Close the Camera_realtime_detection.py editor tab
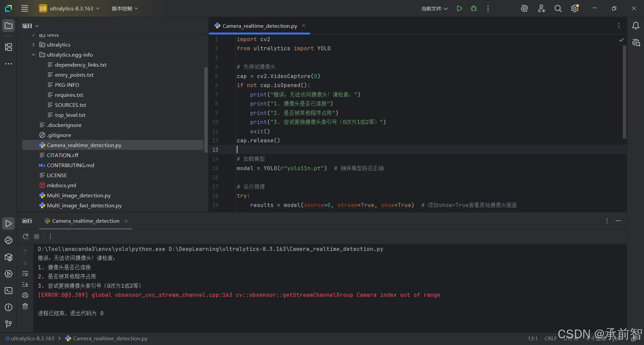644x345 pixels. 304,25
